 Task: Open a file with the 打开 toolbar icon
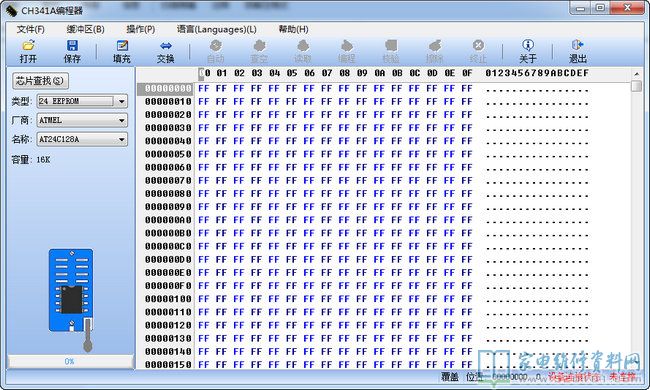tap(28, 51)
